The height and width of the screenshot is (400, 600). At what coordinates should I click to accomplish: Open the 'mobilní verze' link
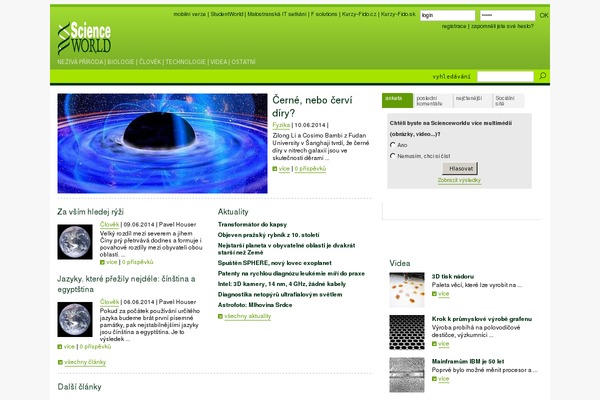190,14
